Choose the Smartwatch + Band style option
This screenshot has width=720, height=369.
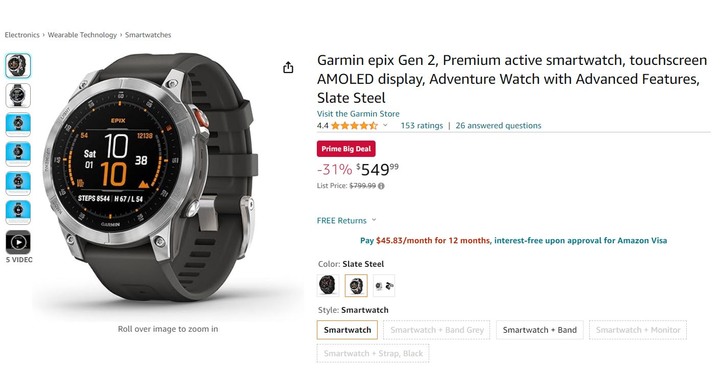pos(540,330)
